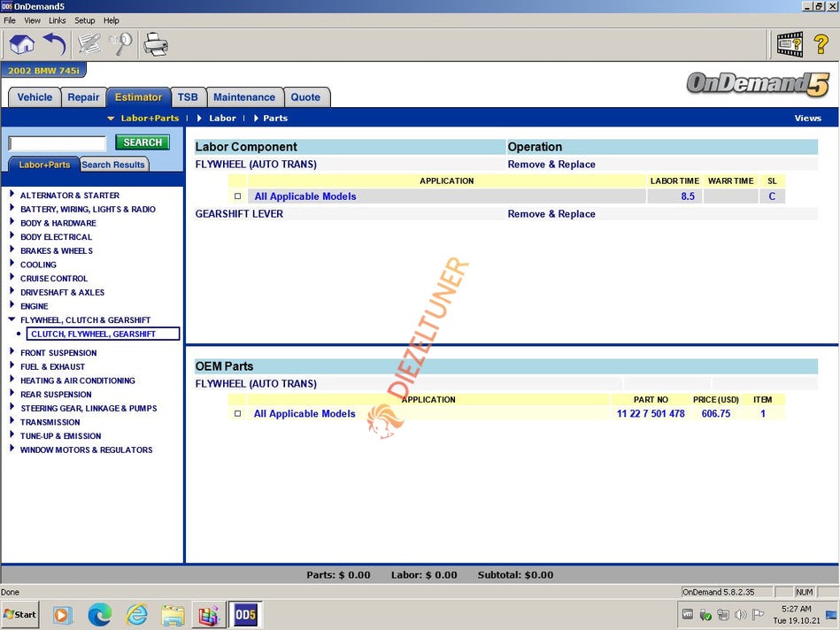Open the Help menu
Viewport: 840px width, 630px height.
pos(112,20)
